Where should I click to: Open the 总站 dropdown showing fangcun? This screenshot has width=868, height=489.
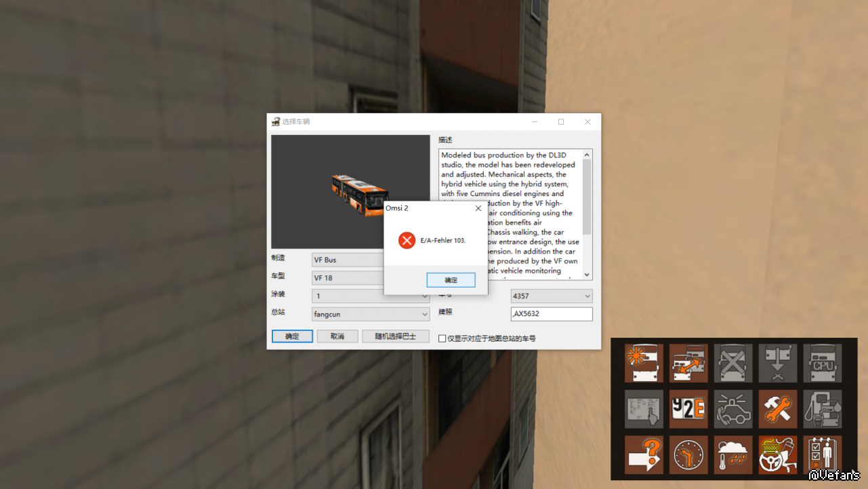point(425,314)
